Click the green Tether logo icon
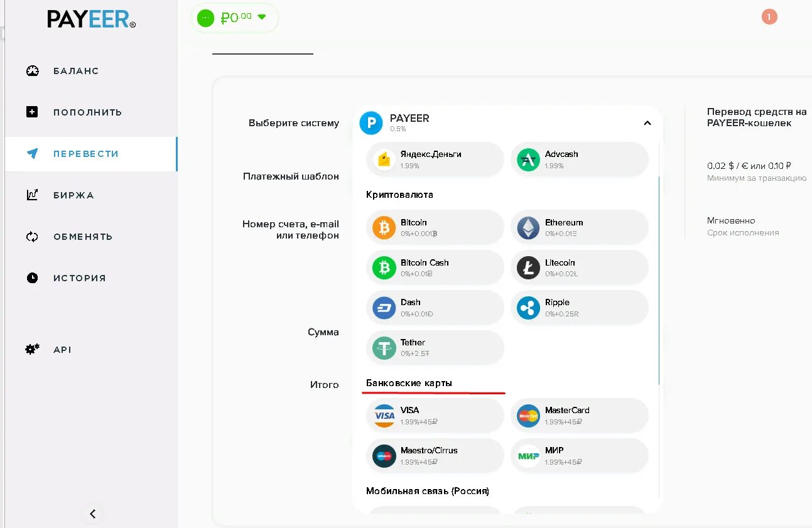Screen dimensions: 812x528 point(384,348)
